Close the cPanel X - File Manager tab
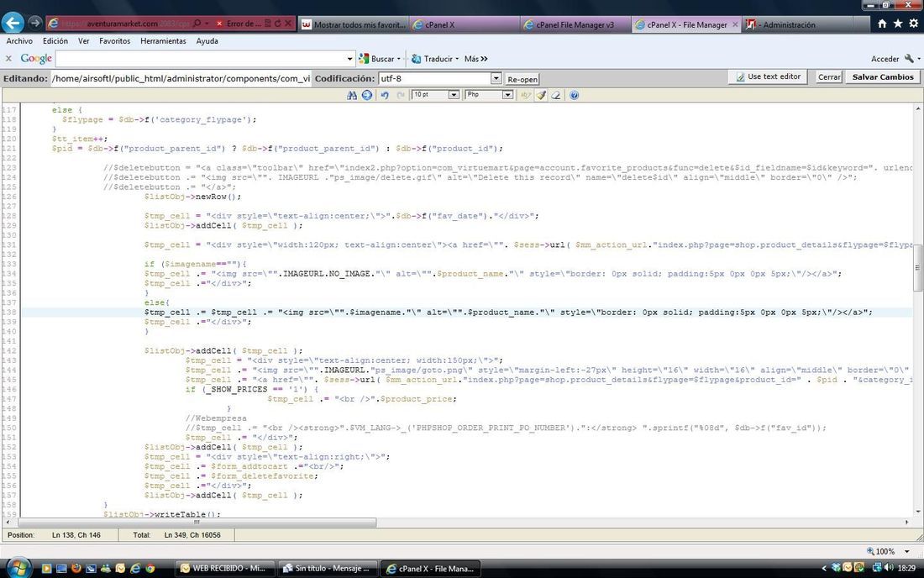This screenshot has width=924, height=578. 735,24
